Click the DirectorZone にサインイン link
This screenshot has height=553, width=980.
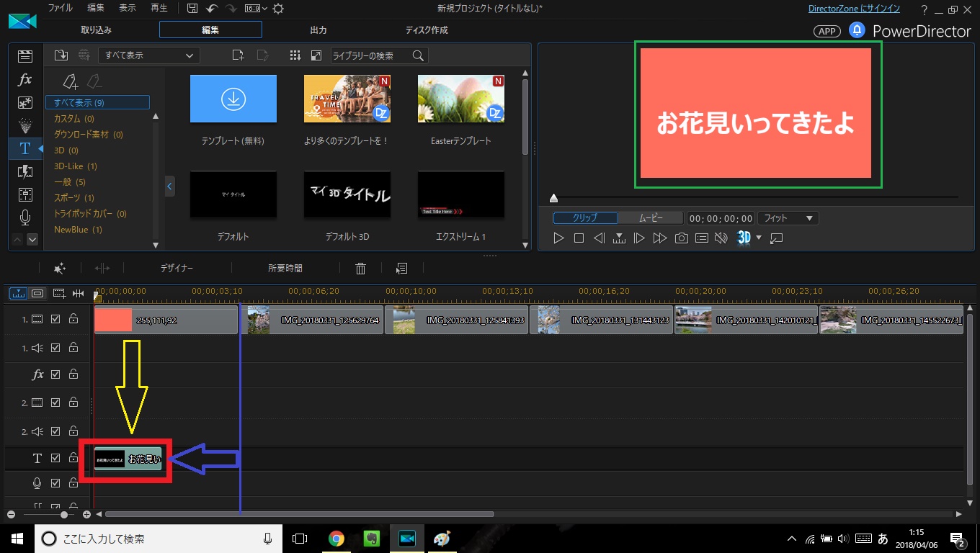click(854, 9)
